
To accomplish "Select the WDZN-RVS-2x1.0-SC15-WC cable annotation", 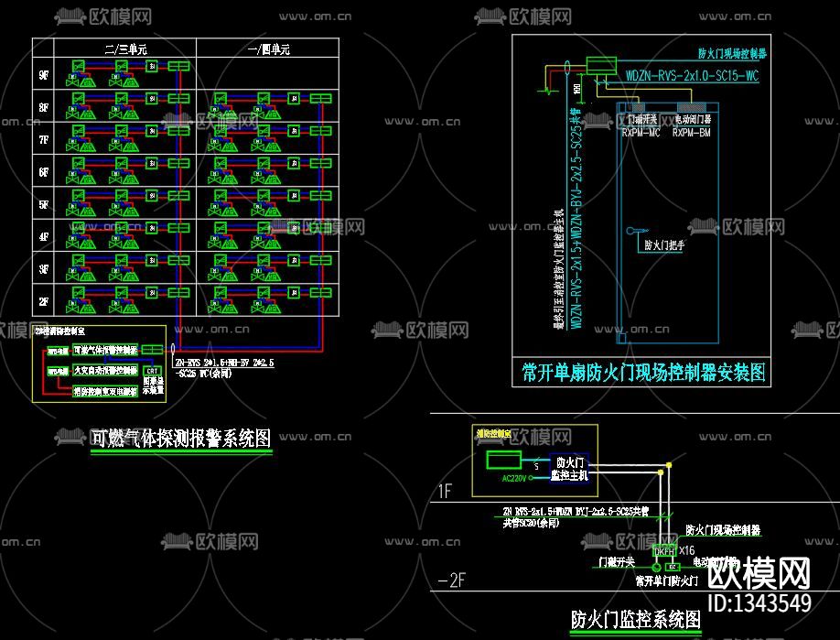I will pos(692,77).
